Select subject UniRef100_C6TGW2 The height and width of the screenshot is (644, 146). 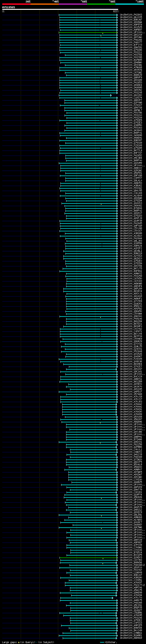[x=131, y=72]
